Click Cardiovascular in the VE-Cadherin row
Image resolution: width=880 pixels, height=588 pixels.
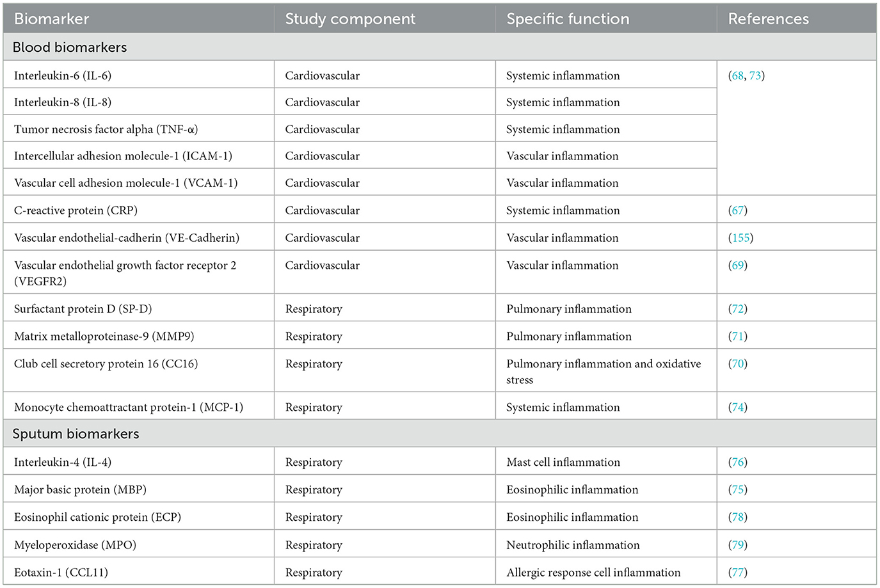(x=323, y=238)
